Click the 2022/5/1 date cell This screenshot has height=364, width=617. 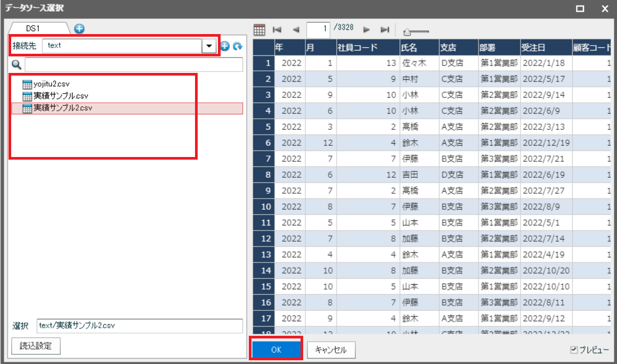[546, 222]
